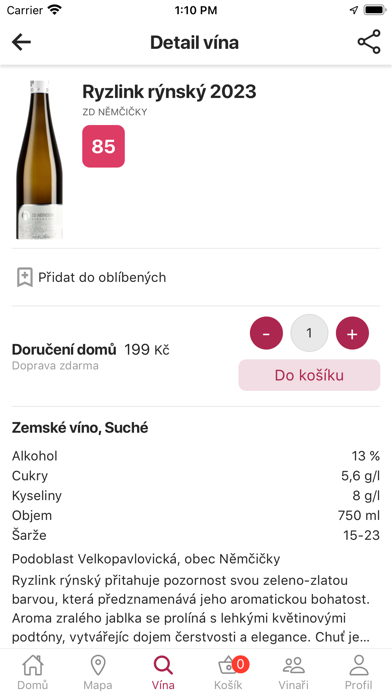The height and width of the screenshot is (696, 392).
Task: Open the Košík basket icon
Action: coord(228,667)
